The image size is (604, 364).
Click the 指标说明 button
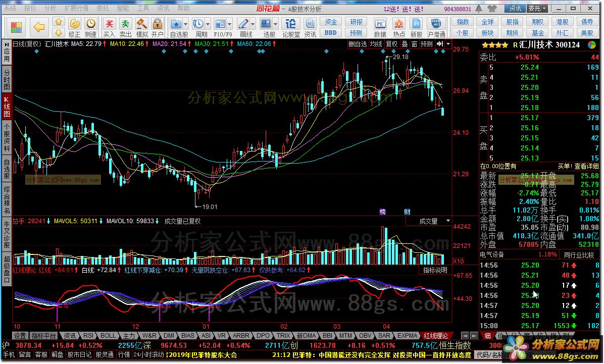tap(435, 270)
